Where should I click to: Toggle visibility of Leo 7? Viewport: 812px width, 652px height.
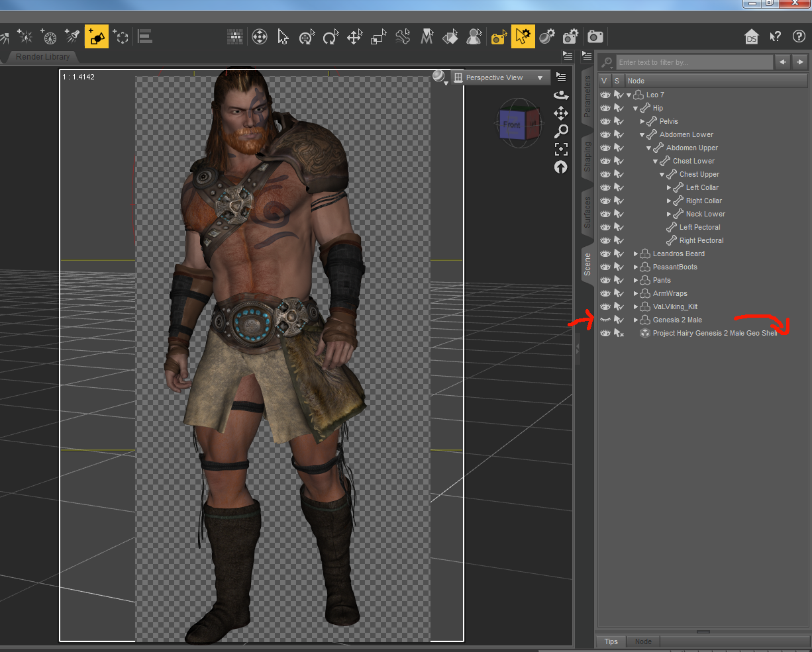coord(605,95)
